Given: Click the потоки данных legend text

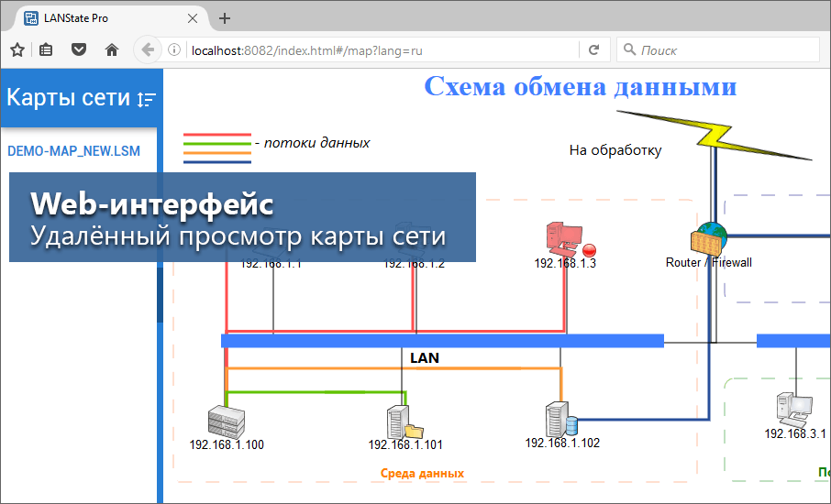Looking at the screenshot, I should 317,143.
